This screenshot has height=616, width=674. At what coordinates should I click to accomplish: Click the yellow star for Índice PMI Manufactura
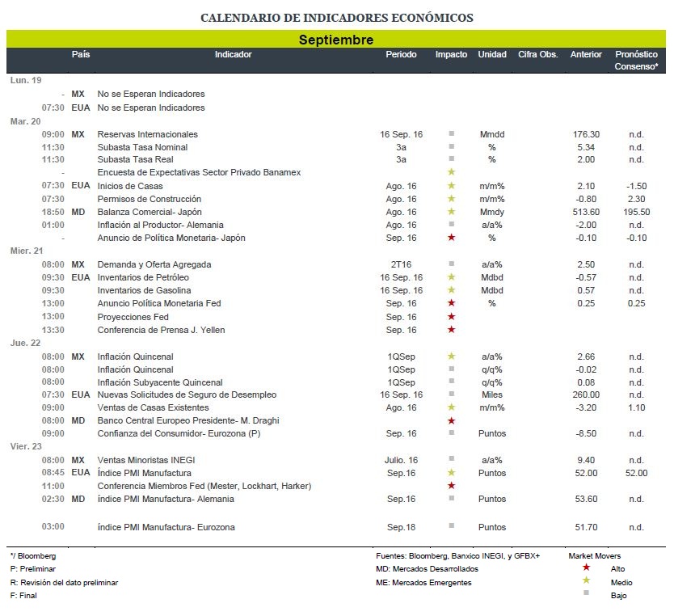451,473
